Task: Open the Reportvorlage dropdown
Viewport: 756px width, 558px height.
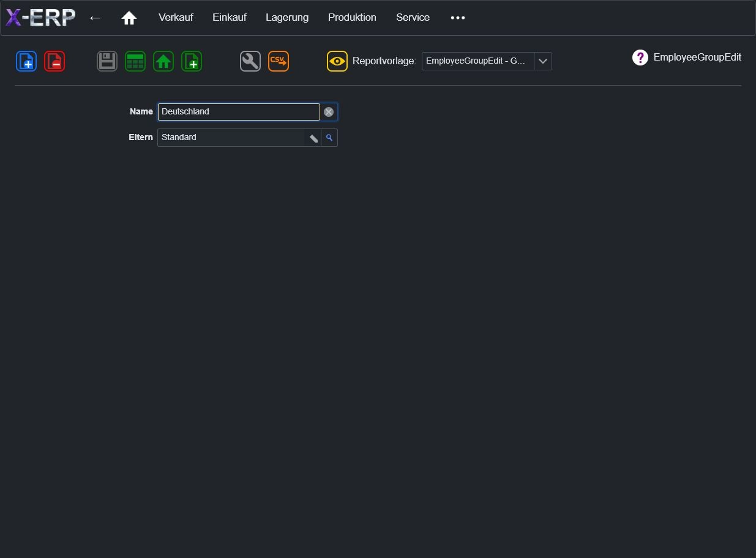Action: coord(487,61)
